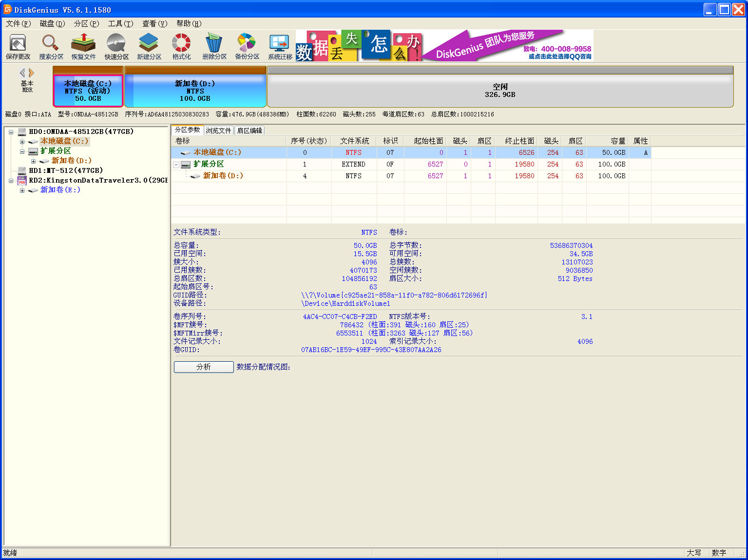Screen dimensions: 748x560
Task: Start 系统迁移 system migration
Action: (279, 46)
